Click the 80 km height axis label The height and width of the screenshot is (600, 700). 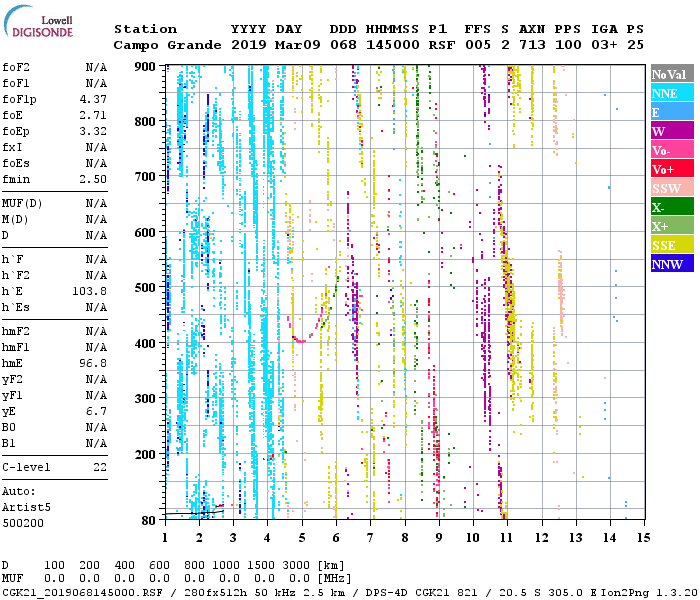(x=149, y=520)
